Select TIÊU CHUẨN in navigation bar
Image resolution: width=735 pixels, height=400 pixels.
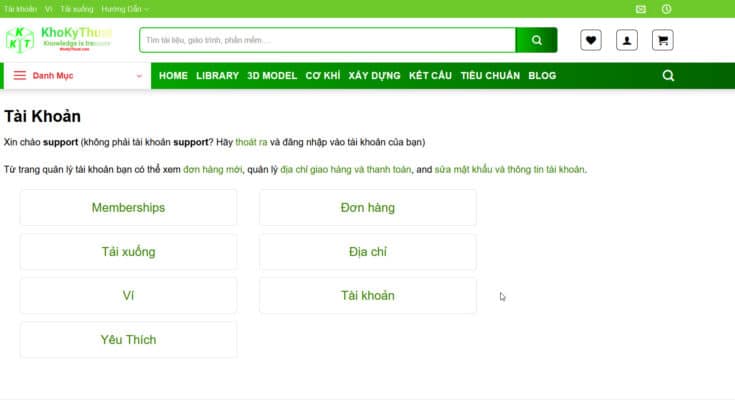coord(490,75)
